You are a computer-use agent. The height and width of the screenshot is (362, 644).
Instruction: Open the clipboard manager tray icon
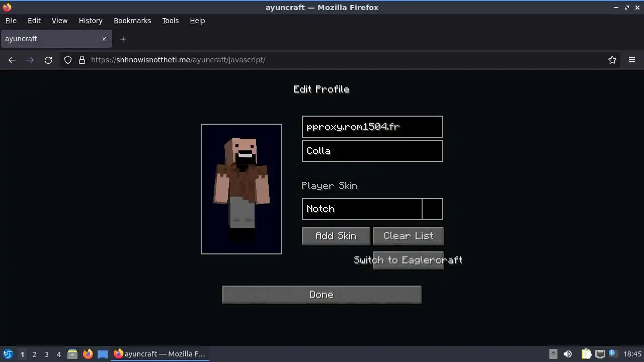coord(586,354)
